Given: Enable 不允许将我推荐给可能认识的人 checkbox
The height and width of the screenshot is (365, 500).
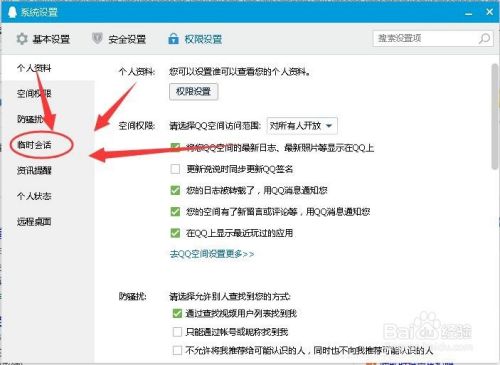Looking at the screenshot, I should [x=177, y=350].
